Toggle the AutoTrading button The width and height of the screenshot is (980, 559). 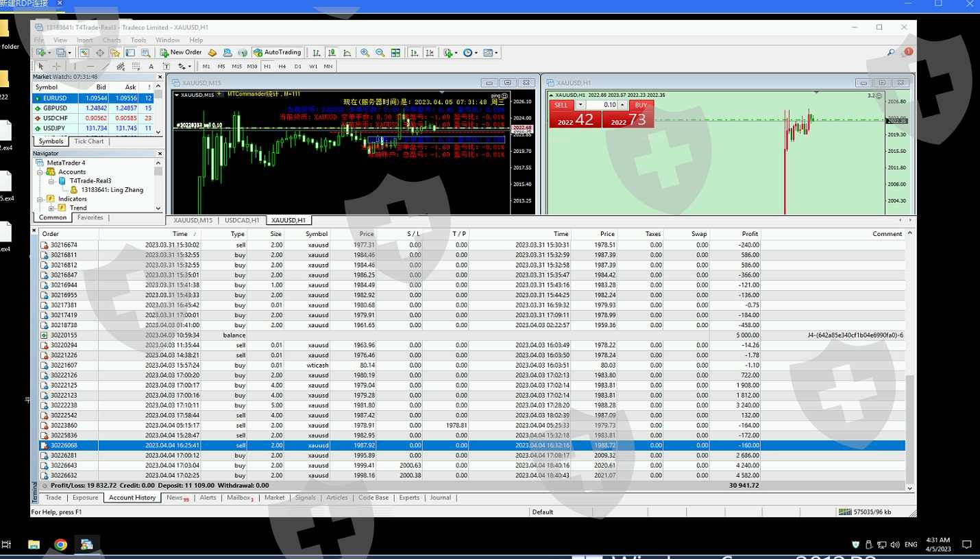pos(278,52)
